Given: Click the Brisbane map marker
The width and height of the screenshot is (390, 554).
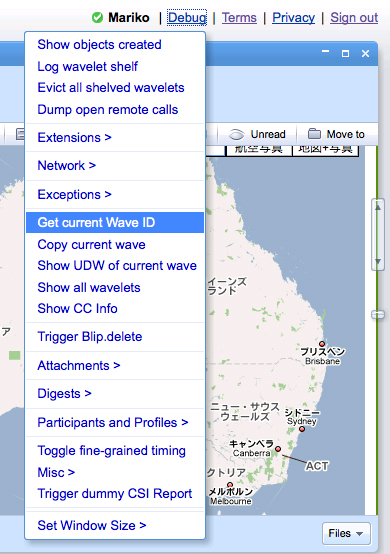Looking at the screenshot, I should click(322, 344).
